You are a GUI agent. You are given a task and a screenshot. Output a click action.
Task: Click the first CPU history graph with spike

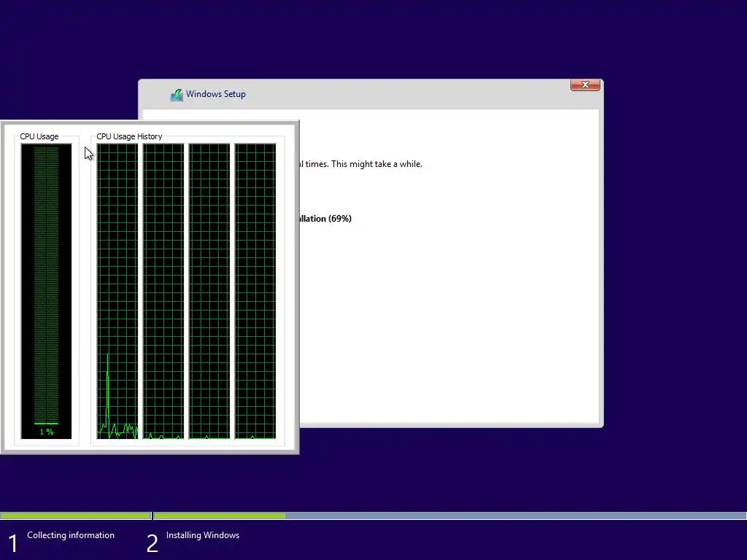pyautogui.click(x=117, y=291)
